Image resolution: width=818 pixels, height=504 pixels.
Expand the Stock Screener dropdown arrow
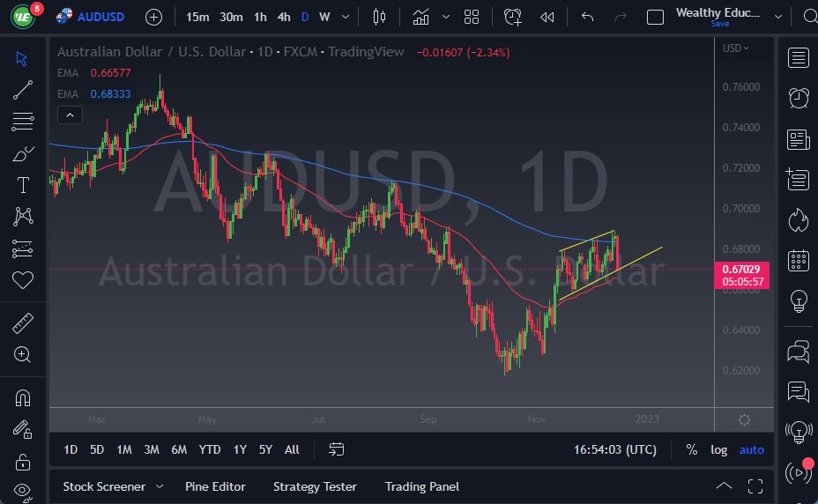click(160, 486)
